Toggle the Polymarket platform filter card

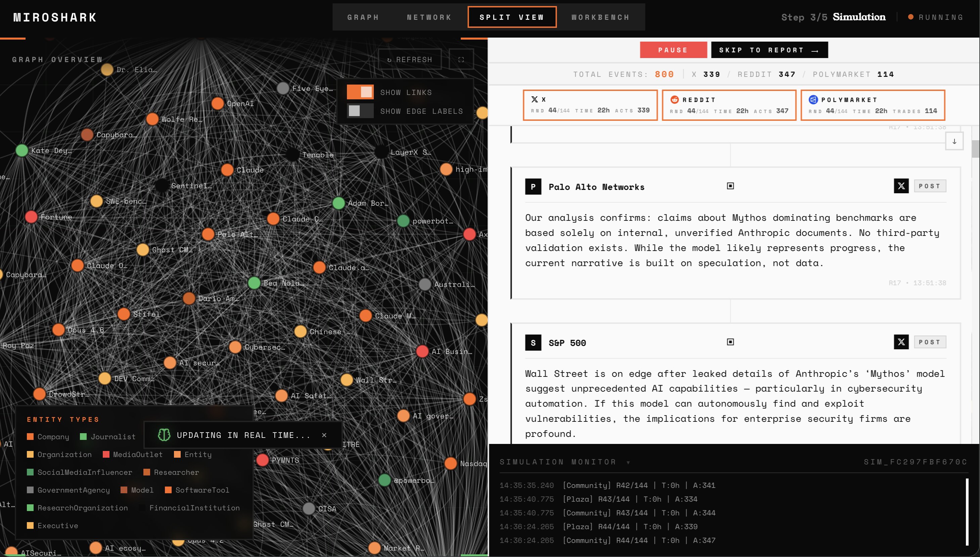point(873,105)
